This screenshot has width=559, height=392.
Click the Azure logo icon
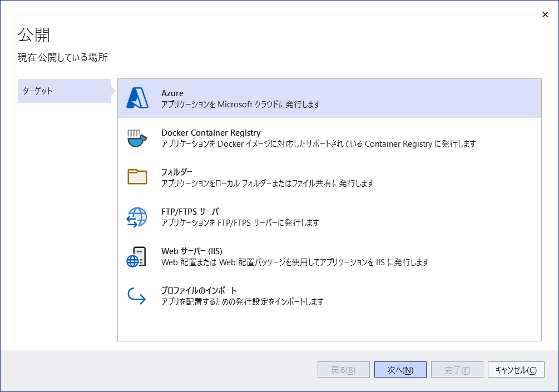(x=137, y=98)
